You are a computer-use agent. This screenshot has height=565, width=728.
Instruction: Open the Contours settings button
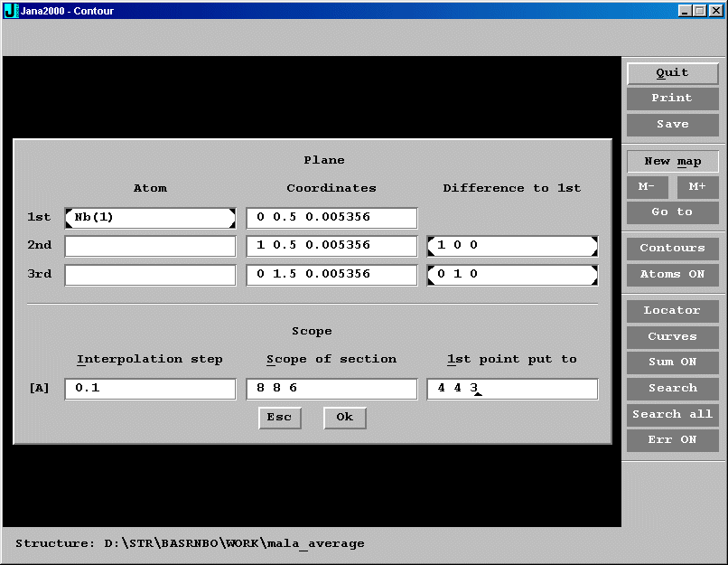pyautogui.click(x=672, y=249)
